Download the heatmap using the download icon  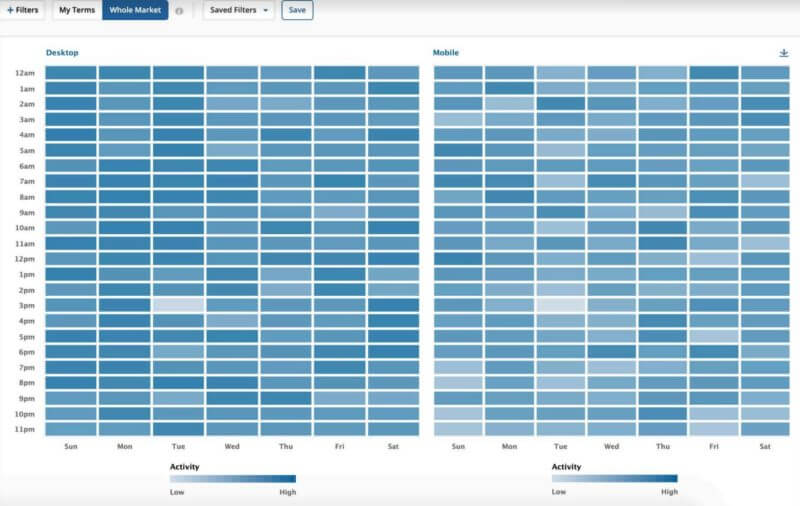[783, 53]
